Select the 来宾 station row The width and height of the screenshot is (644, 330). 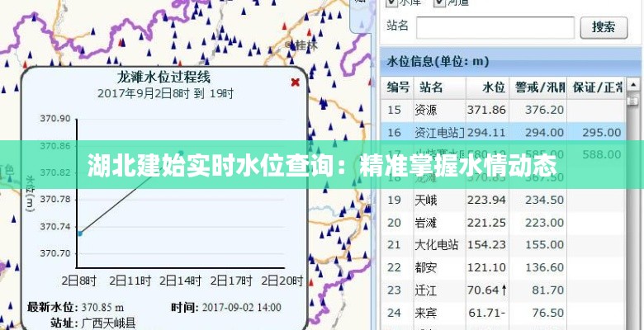pos(503,313)
